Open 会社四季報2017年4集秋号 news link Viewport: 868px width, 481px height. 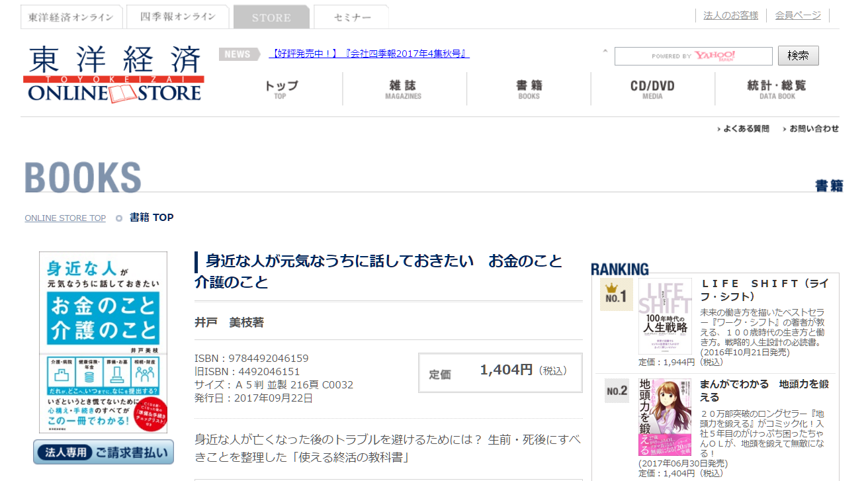coord(369,54)
